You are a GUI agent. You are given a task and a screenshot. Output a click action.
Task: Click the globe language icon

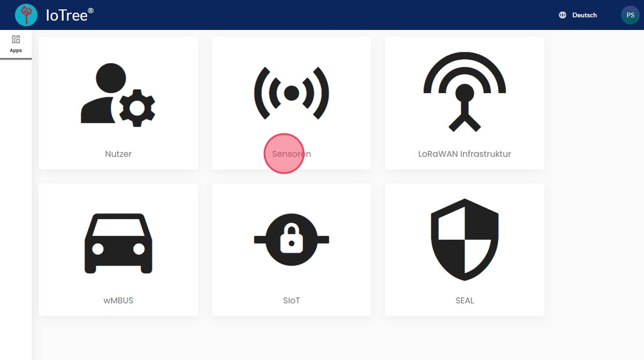(563, 15)
